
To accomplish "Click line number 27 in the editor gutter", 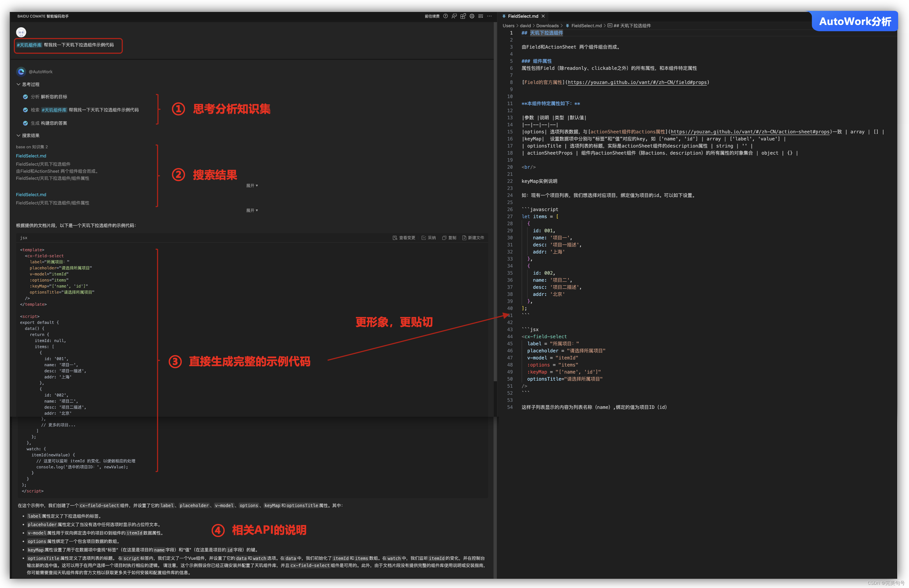I will (x=510, y=216).
